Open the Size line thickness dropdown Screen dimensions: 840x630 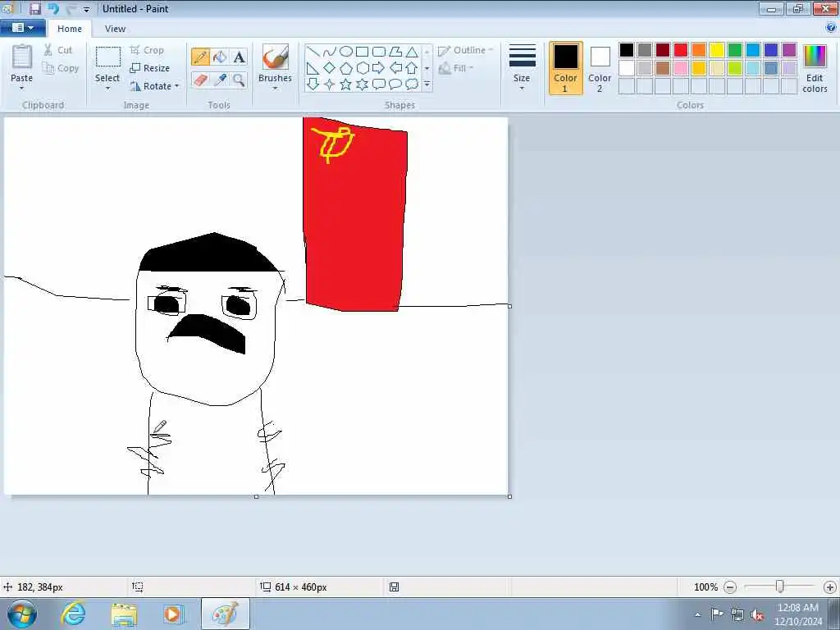(522, 68)
